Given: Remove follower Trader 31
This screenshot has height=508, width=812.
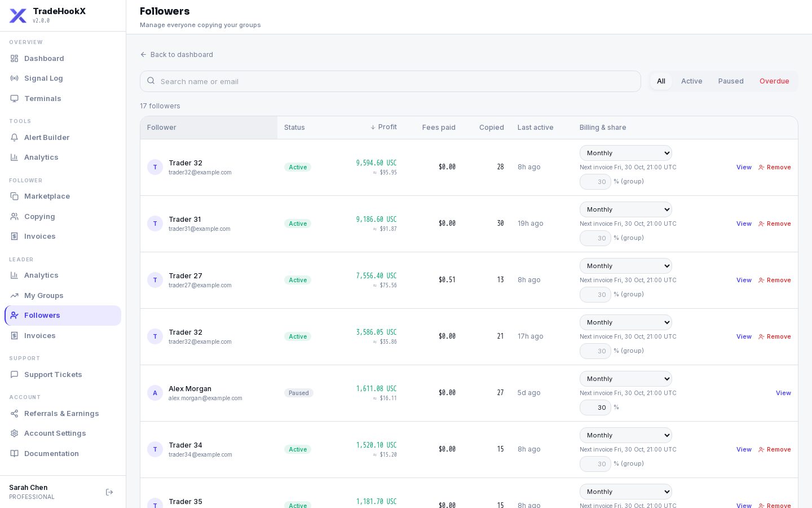Looking at the screenshot, I should (775, 224).
